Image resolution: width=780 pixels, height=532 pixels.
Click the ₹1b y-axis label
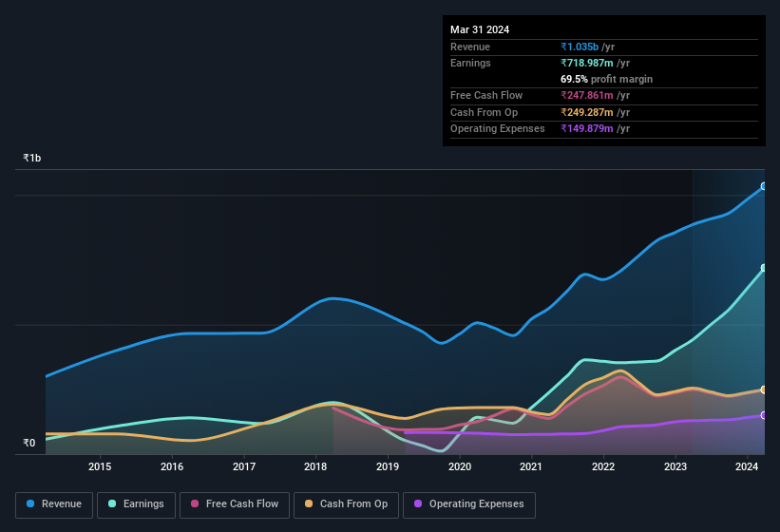(32, 158)
